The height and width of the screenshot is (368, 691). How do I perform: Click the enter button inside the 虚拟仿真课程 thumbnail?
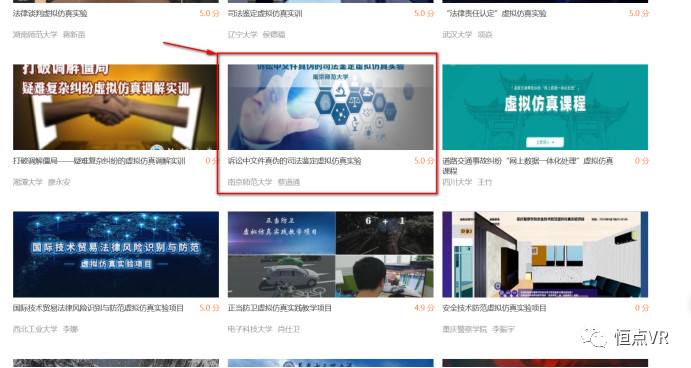(545, 142)
